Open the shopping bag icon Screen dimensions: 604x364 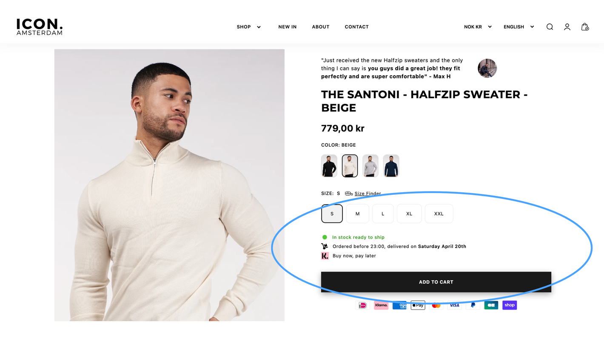[x=585, y=27]
